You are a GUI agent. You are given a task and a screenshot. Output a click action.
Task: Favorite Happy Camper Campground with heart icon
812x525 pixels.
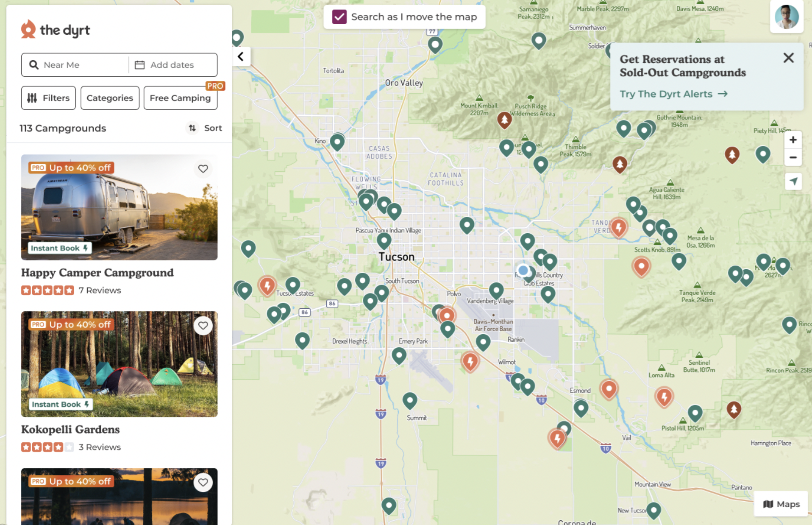pos(203,169)
